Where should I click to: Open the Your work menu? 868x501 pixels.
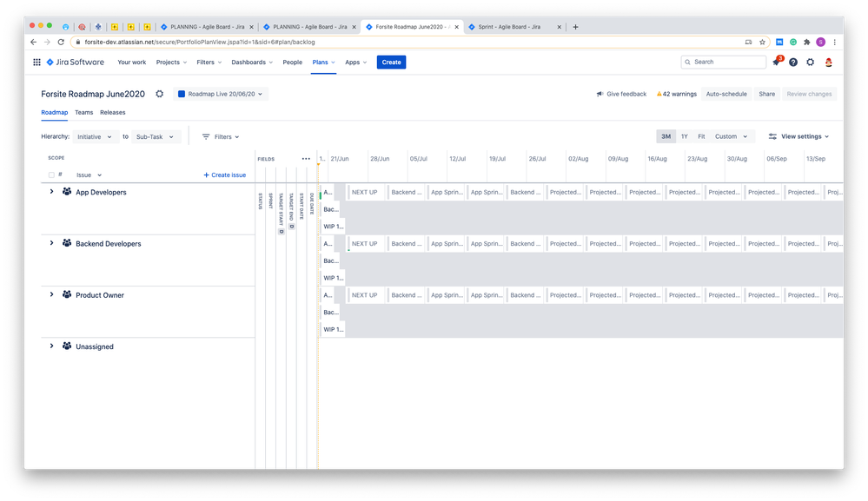coord(132,63)
